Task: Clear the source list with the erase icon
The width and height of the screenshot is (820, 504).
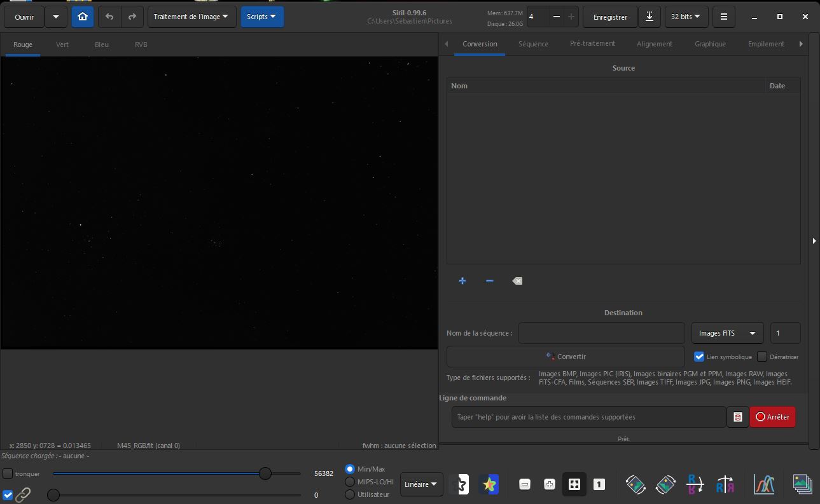Action: tap(517, 281)
